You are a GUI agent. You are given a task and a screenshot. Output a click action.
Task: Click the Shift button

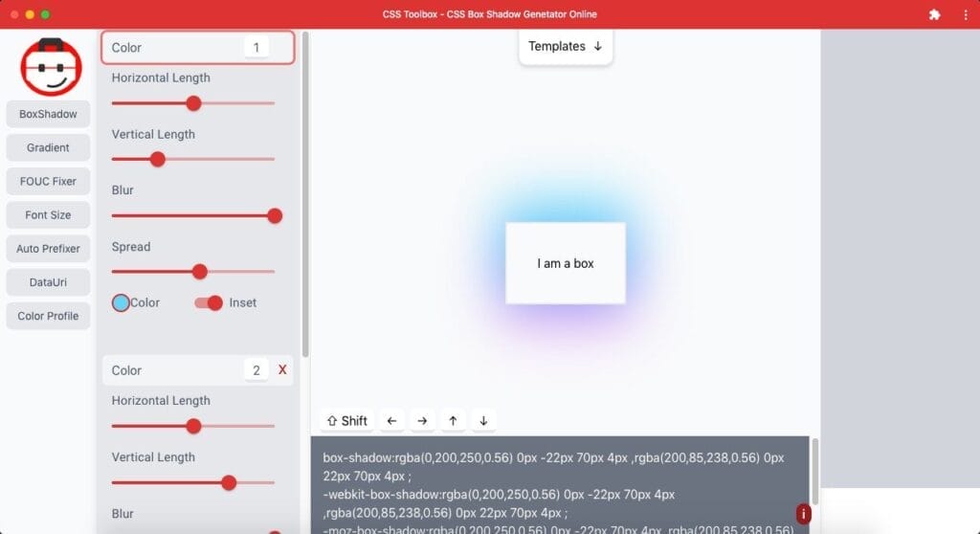coord(346,421)
